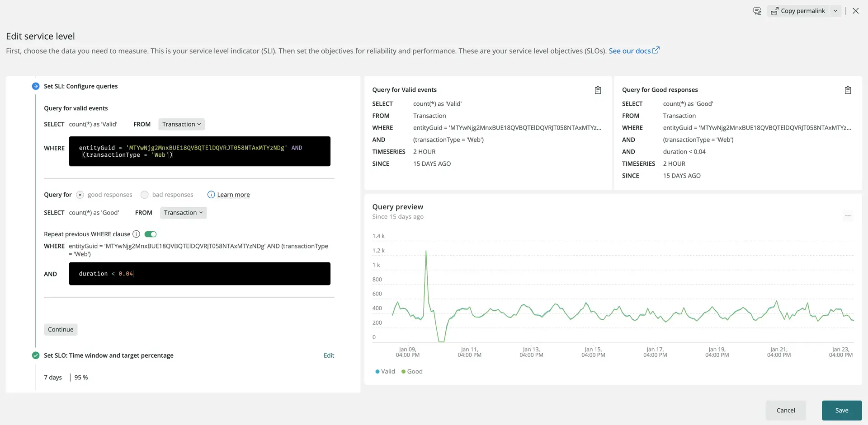The height and width of the screenshot is (425, 868).
Task: Open Transaction dropdown for valid events query
Action: pyautogui.click(x=181, y=124)
